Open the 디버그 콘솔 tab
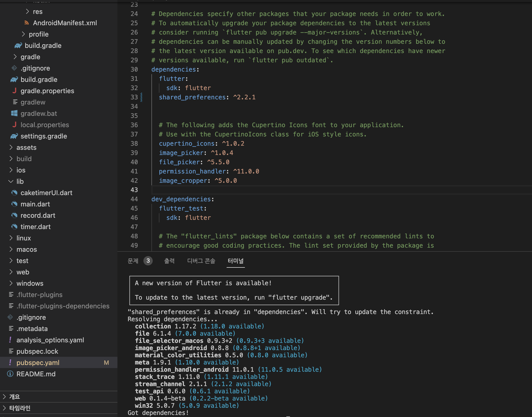 (x=201, y=261)
